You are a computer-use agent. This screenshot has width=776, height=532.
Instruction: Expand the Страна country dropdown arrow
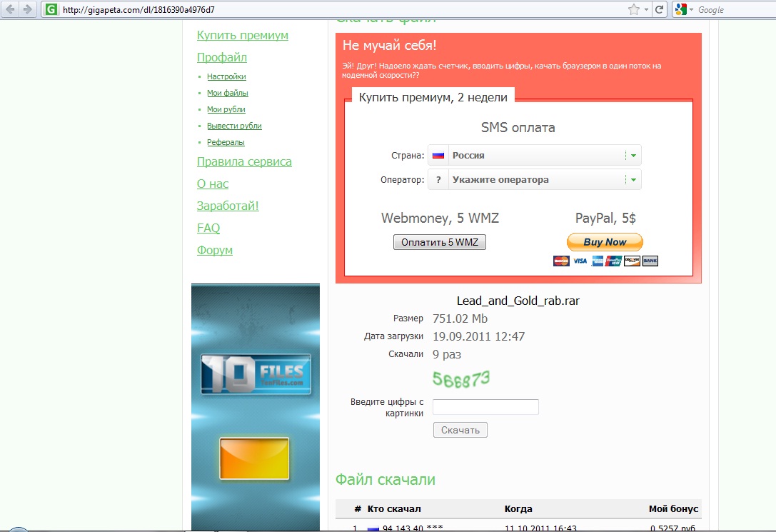coord(633,155)
